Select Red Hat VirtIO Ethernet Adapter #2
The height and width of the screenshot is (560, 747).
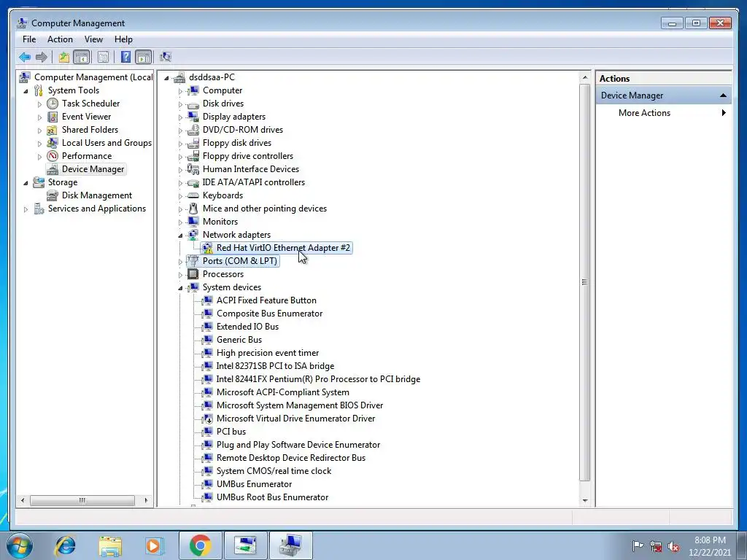pyautogui.click(x=283, y=248)
